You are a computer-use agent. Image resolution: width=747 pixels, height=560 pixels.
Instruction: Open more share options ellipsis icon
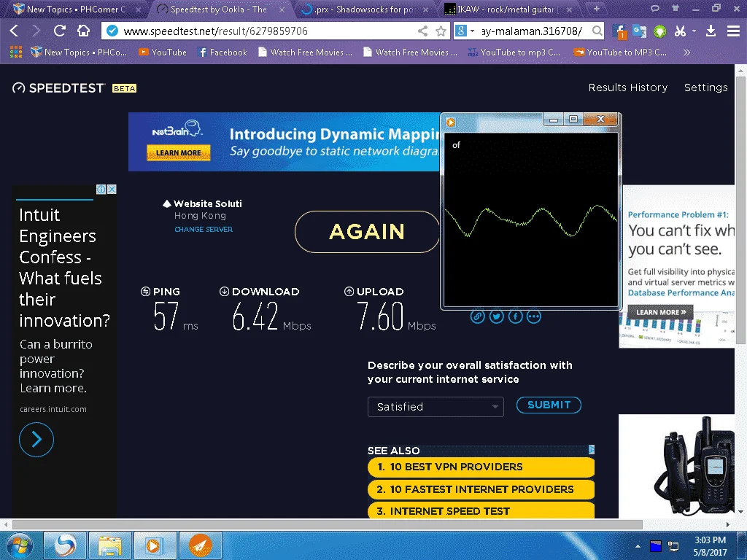(x=533, y=316)
